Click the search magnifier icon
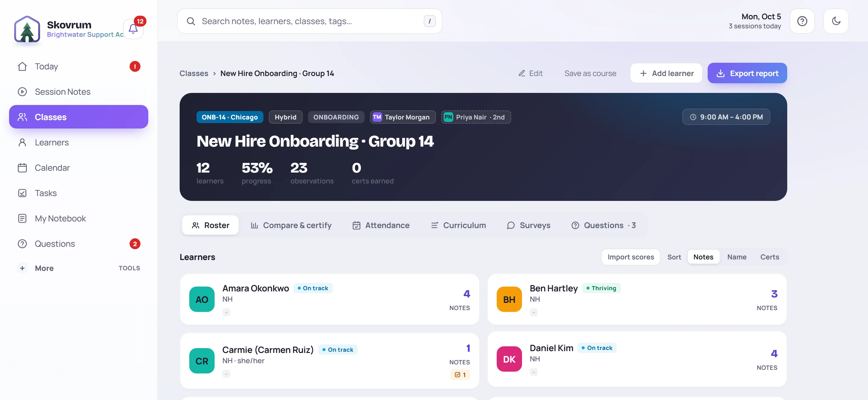Viewport: 868px width, 400px height. (191, 21)
